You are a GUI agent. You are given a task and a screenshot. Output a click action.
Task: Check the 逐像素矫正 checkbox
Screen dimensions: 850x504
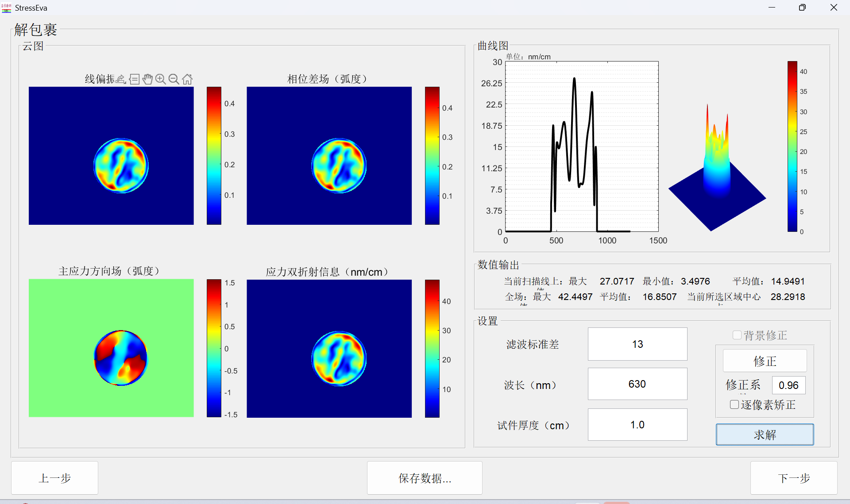coord(734,404)
